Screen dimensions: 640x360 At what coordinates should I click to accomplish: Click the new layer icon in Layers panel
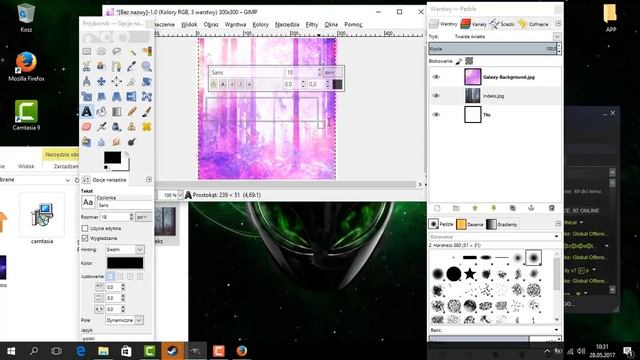[x=437, y=208]
